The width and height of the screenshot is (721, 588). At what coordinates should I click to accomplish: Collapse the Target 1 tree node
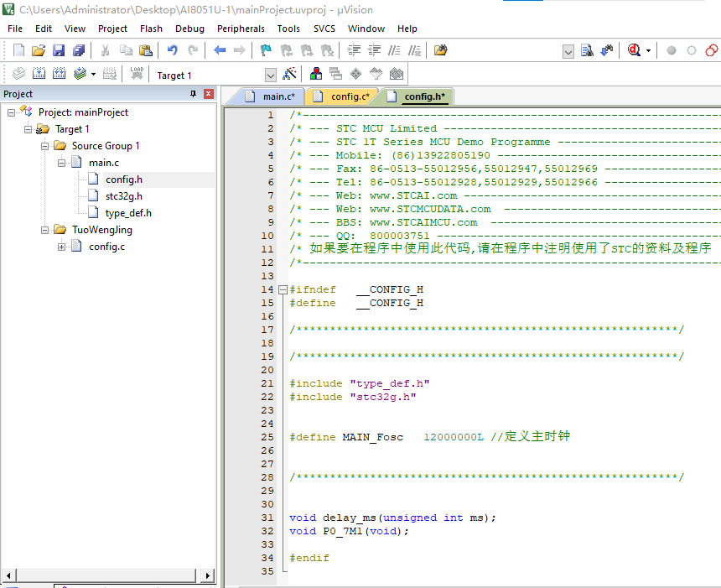[x=28, y=129]
